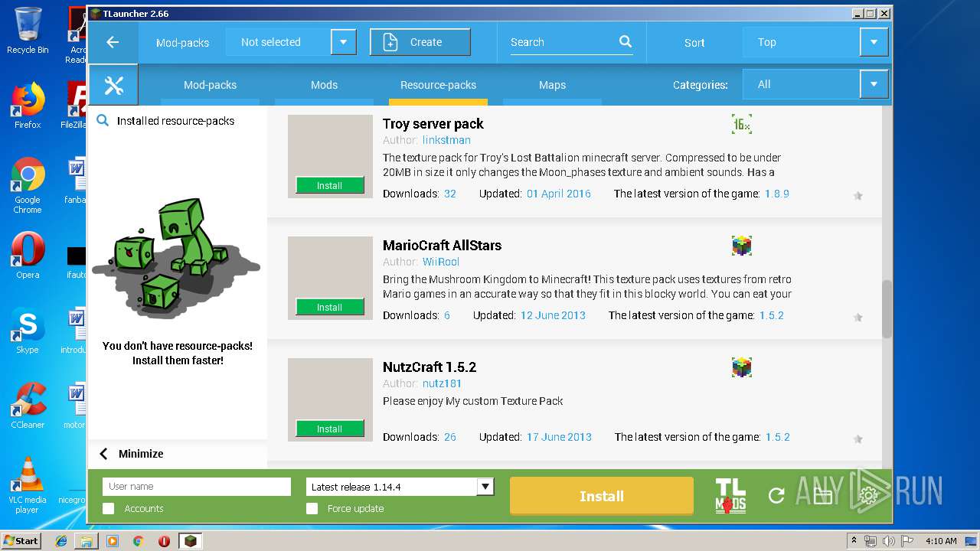Favorite NutzCraft 1.5.2 with star icon

click(858, 439)
